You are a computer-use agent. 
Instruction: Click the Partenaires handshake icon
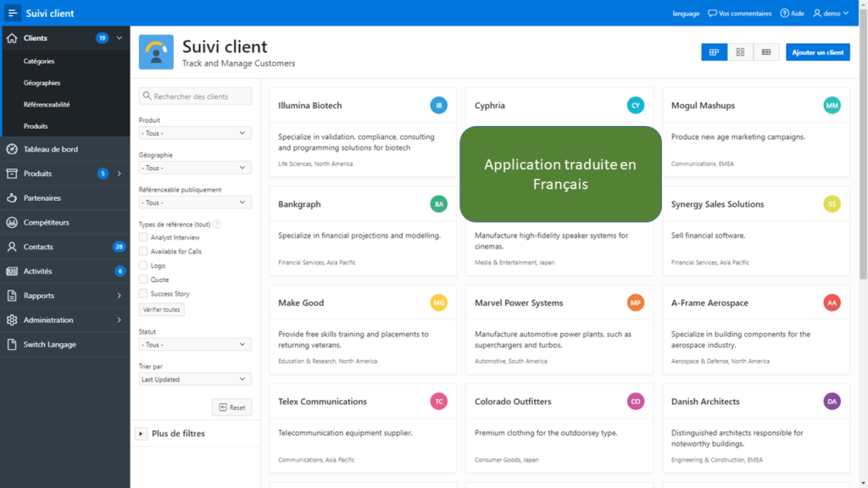(12, 198)
